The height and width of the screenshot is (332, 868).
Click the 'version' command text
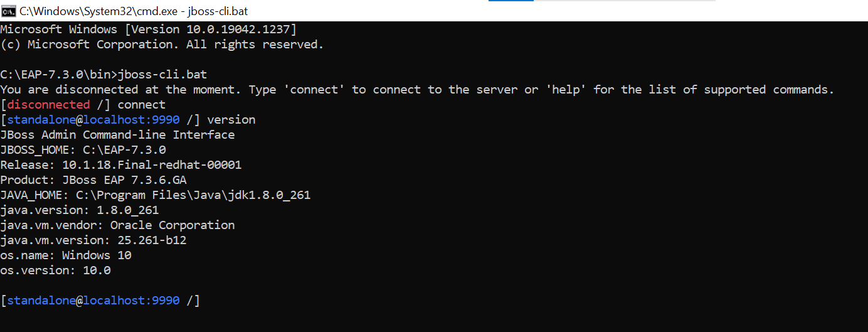click(x=231, y=120)
